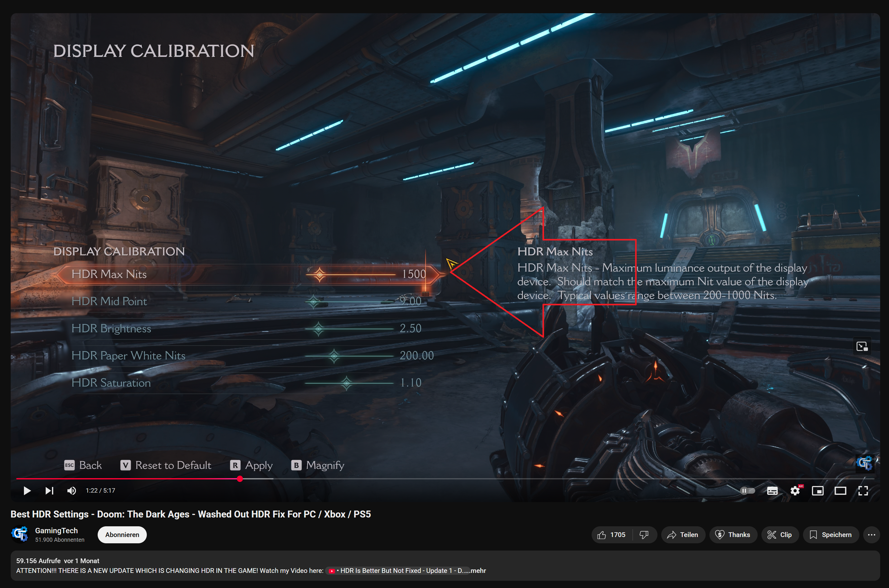Mute the video with the speaker icon
This screenshot has height=588, width=889.
pos(72,490)
